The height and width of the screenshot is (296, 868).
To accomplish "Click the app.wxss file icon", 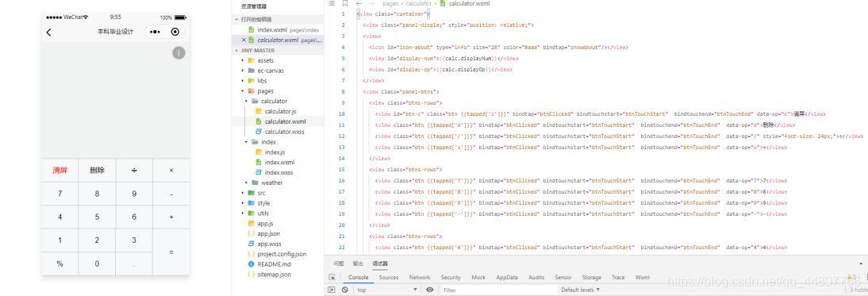I will click(x=252, y=244).
